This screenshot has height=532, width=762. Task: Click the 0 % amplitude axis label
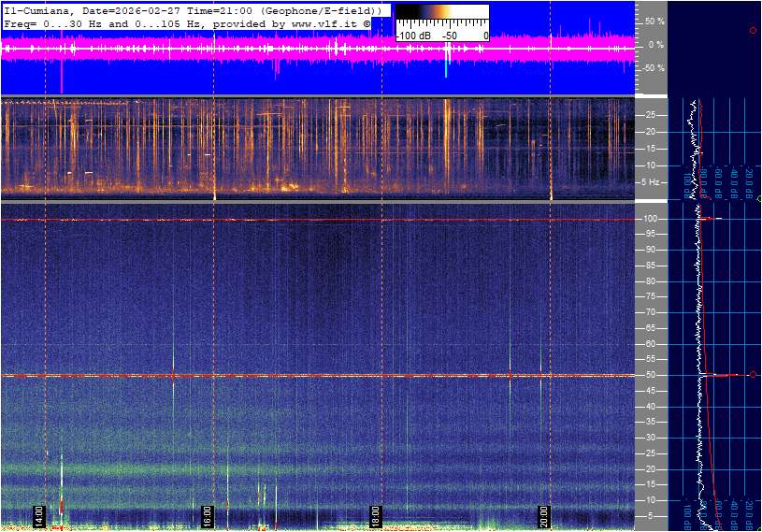[656, 44]
